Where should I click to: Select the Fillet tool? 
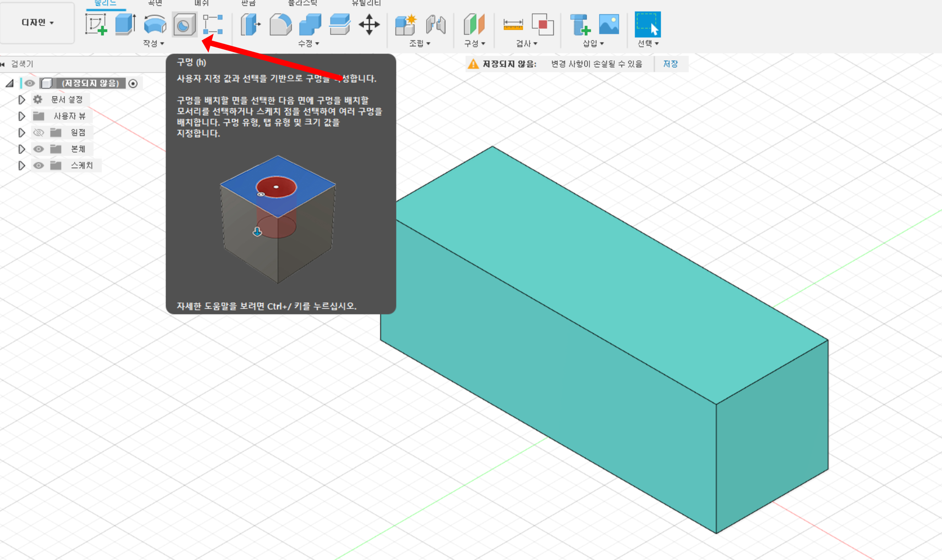[x=280, y=24]
